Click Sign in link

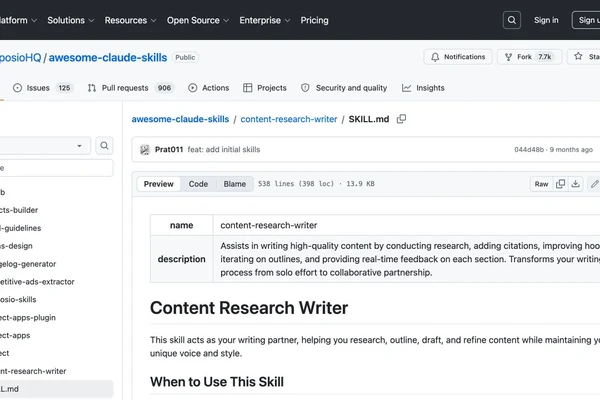tap(546, 20)
